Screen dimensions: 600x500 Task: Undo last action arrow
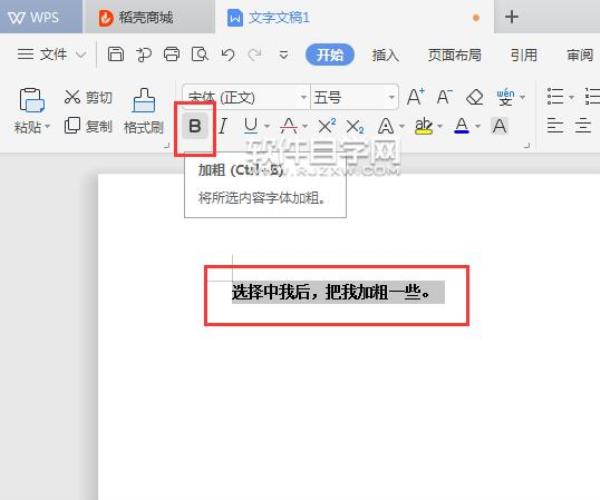point(228,55)
